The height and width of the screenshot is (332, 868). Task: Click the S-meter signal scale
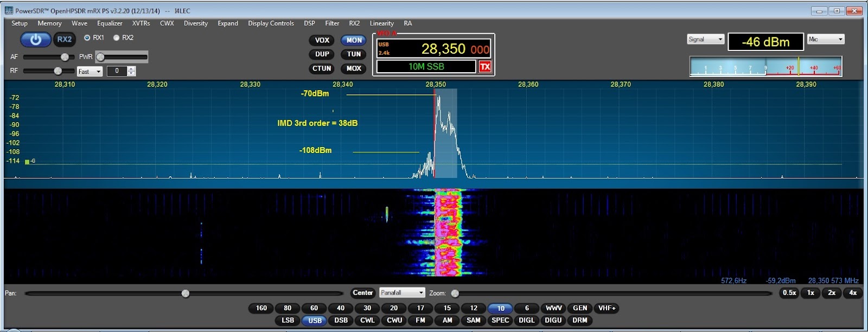click(x=765, y=66)
